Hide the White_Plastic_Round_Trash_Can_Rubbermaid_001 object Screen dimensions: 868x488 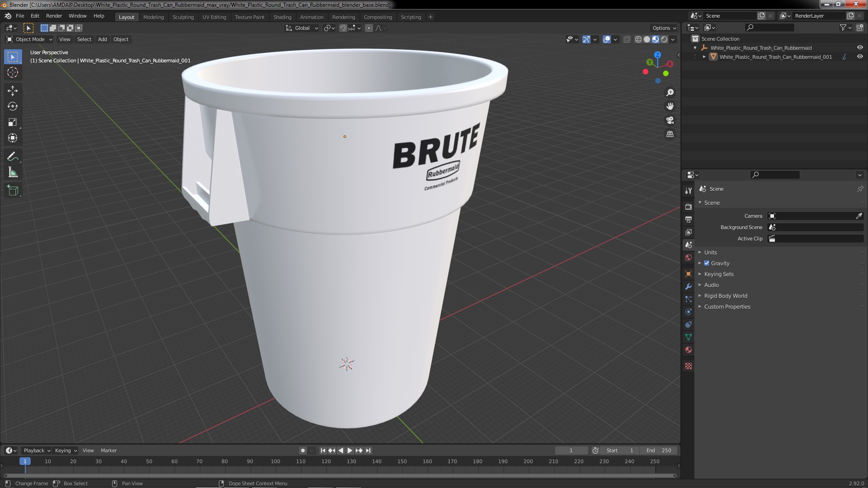tap(860, 56)
